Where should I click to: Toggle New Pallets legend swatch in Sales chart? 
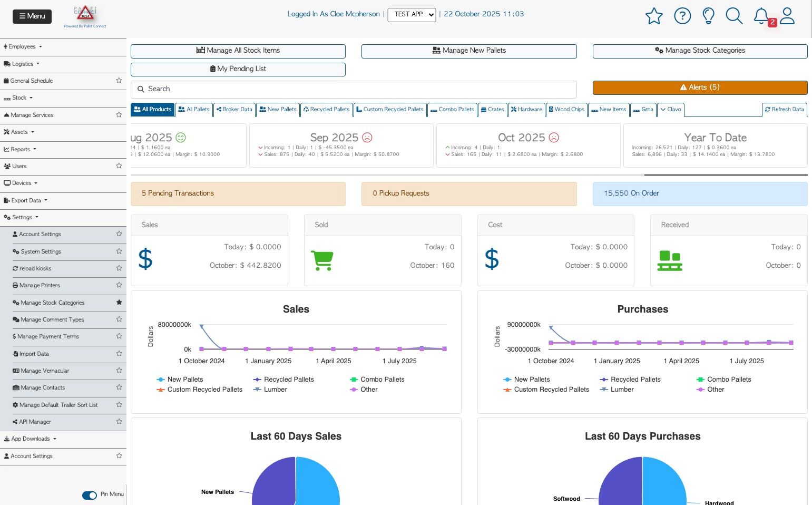click(x=161, y=380)
